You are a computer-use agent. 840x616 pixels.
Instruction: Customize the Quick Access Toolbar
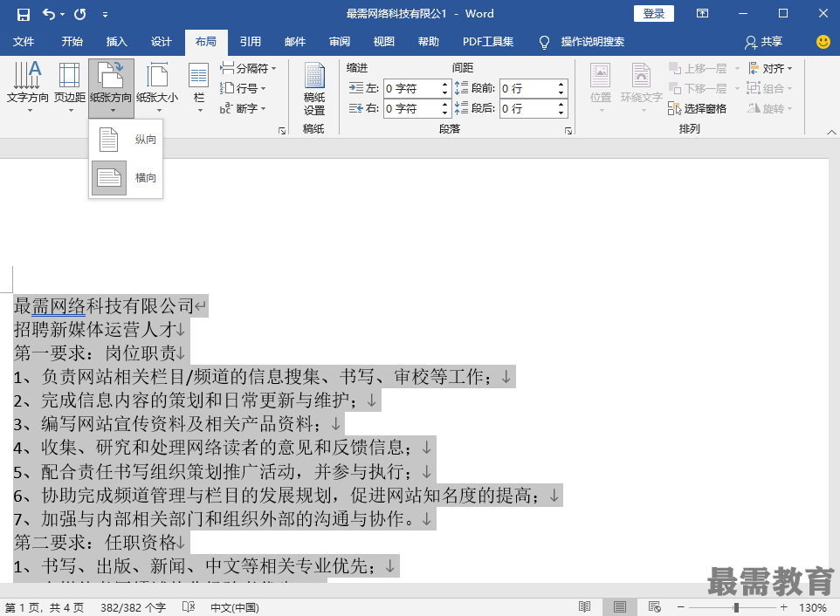tap(105, 15)
